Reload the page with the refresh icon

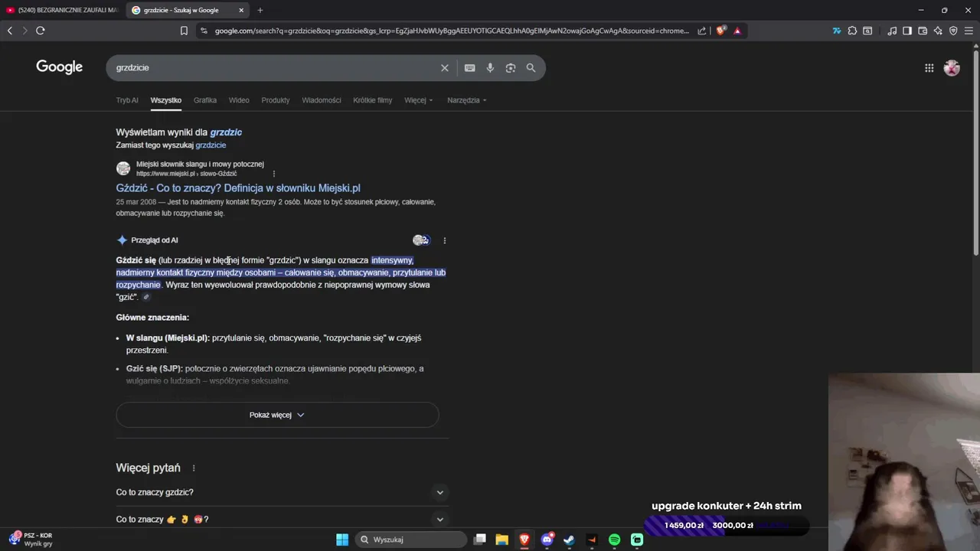tap(41, 31)
